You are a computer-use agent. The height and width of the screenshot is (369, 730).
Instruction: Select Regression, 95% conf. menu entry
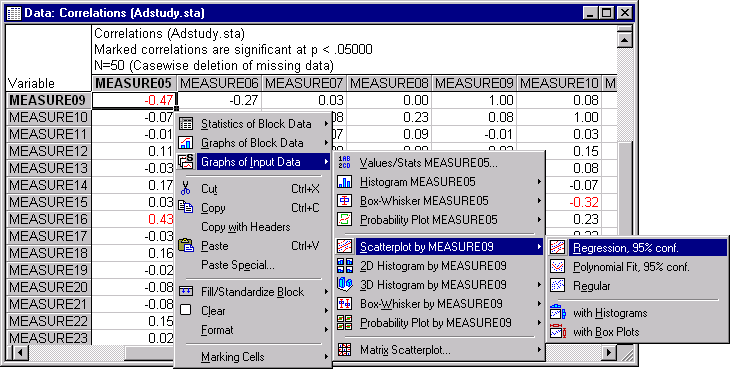pyautogui.click(x=636, y=248)
